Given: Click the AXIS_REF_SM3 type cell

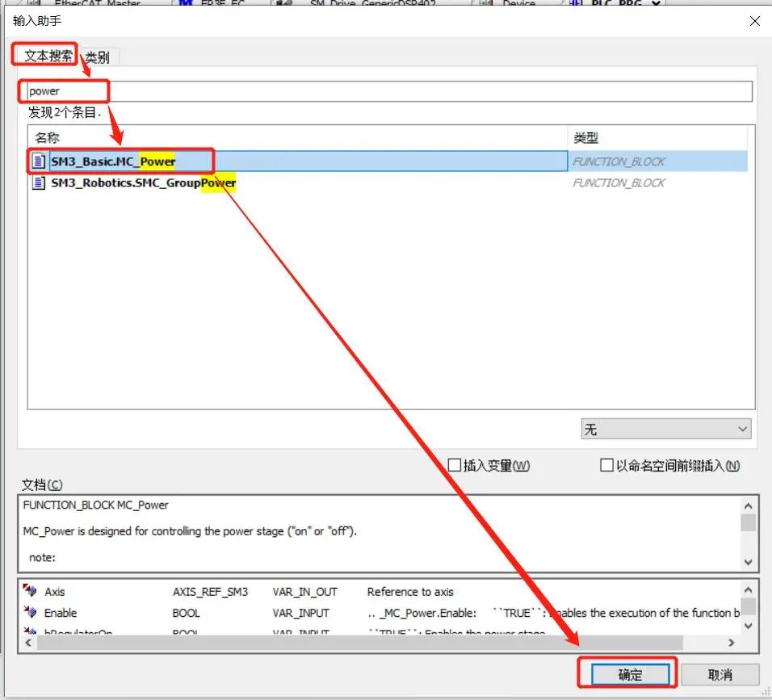Looking at the screenshot, I should click(210, 592).
